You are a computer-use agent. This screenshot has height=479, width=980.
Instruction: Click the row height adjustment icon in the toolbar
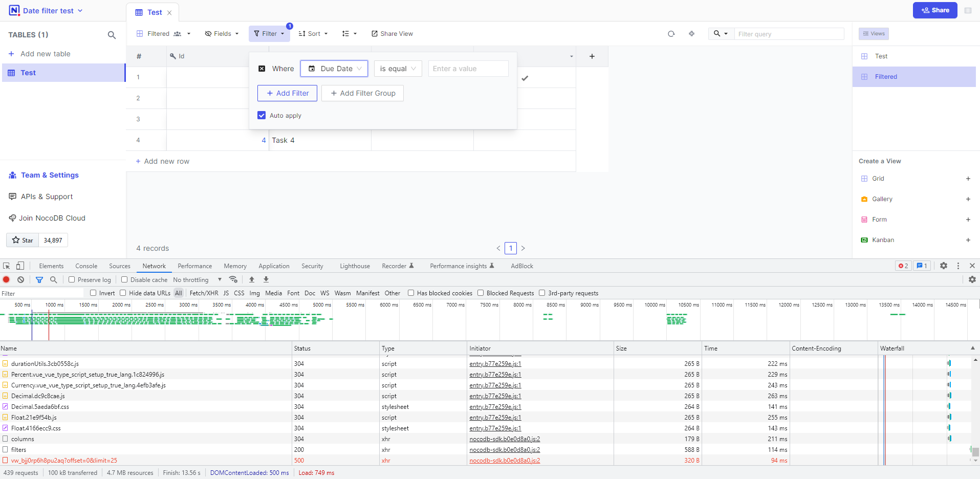point(347,33)
